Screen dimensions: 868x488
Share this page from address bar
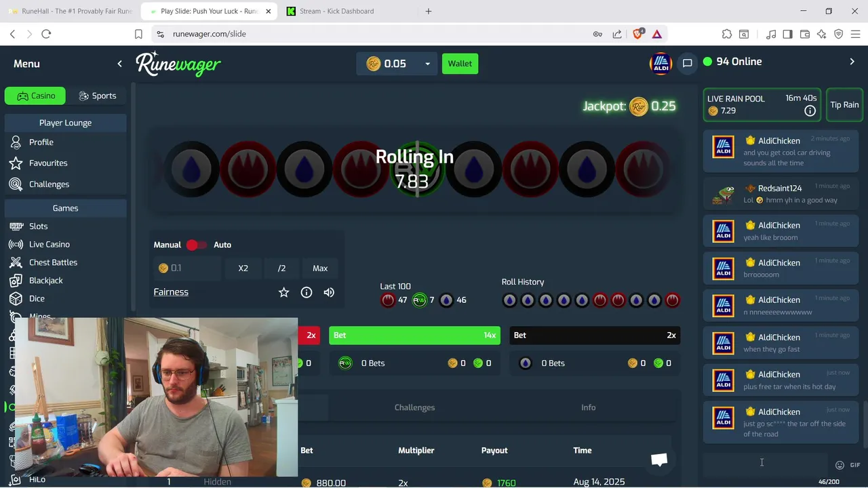point(617,34)
